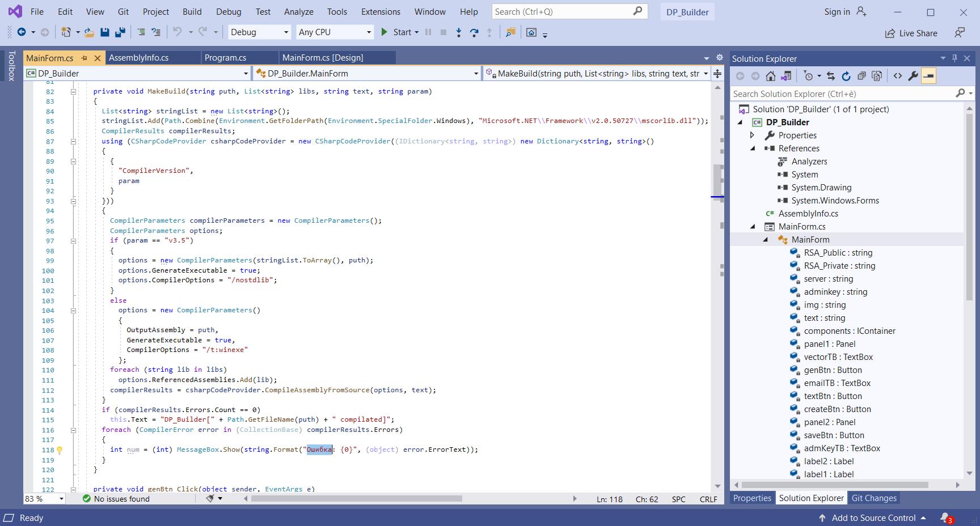The width and height of the screenshot is (980, 526).
Task: Switch to MainForm.cs [Design] tab
Action: point(323,58)
